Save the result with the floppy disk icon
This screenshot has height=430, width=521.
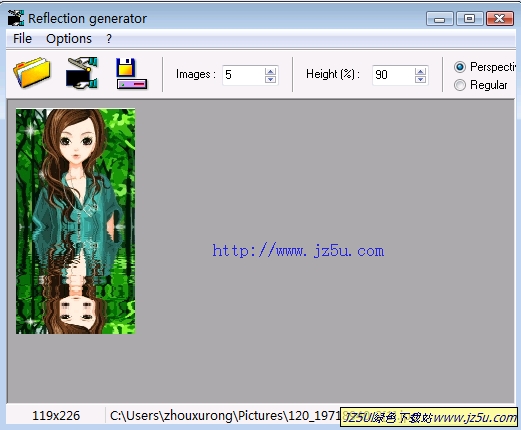pos(131,74)
